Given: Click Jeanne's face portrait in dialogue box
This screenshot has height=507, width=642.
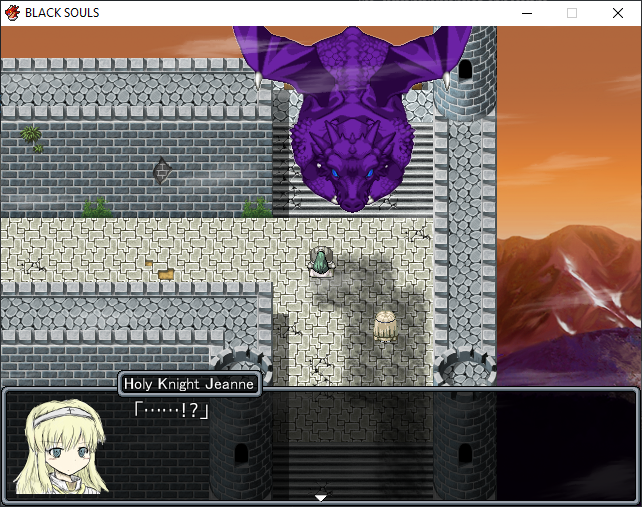Looking at the screenshot, I should (61, 446).
